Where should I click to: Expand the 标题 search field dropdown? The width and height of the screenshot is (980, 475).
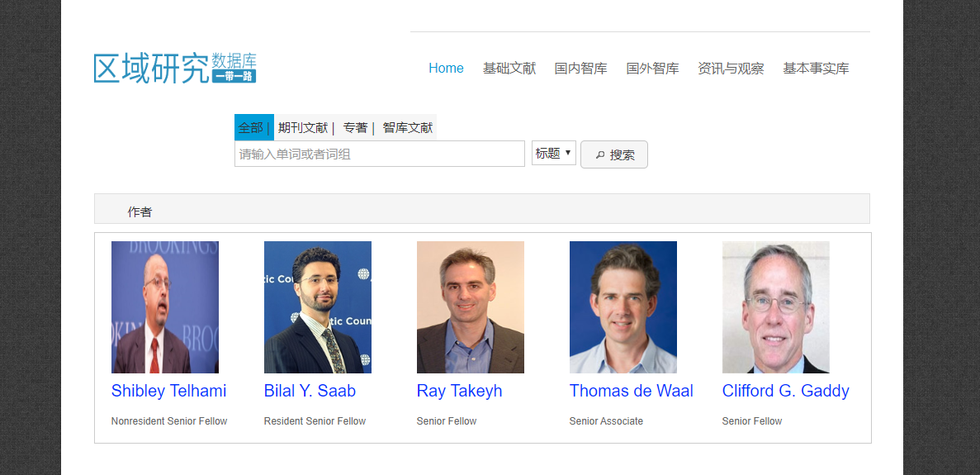[553, 153]
